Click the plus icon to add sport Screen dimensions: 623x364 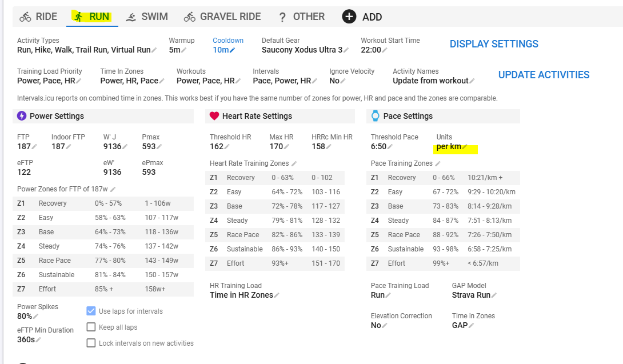pos(349,17)
